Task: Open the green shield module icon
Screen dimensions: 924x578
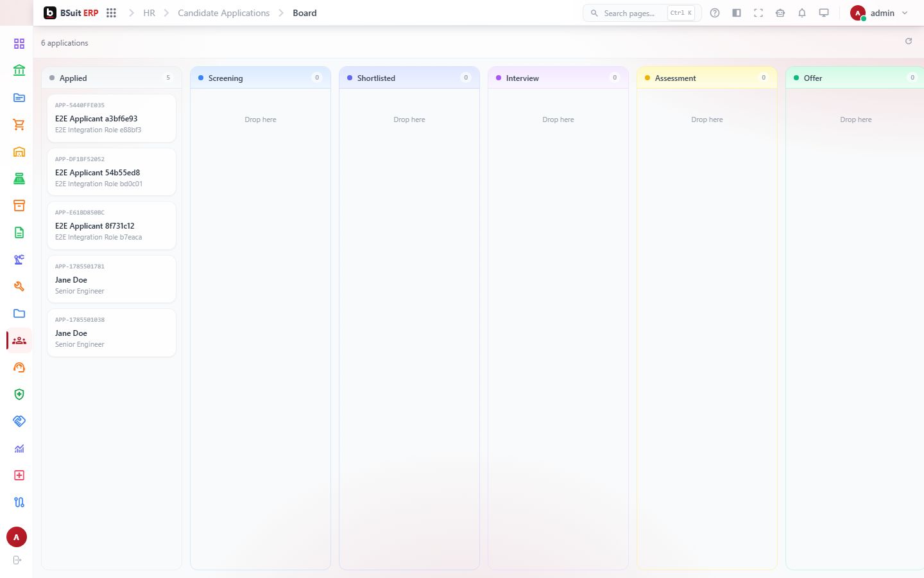Action: pyautogui.click(x=19, y=394)
